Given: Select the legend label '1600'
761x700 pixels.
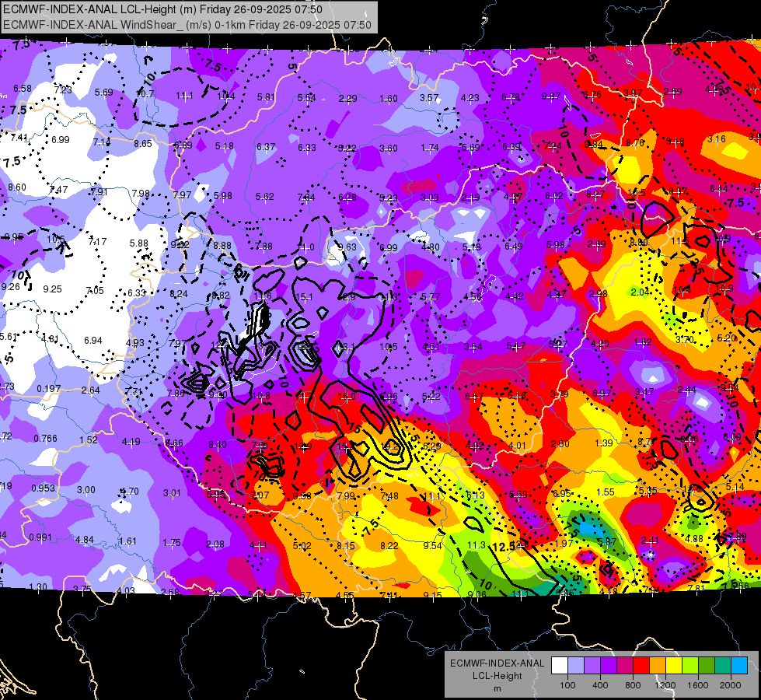Looking at the screenshot, I should coord(698,685).
